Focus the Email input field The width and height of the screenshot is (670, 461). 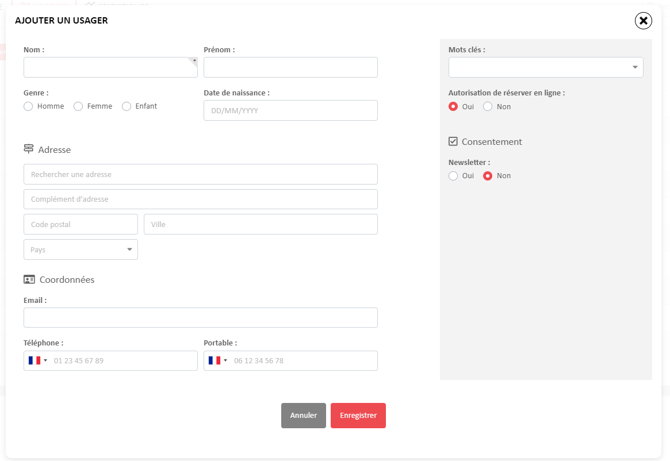[200, 317]
